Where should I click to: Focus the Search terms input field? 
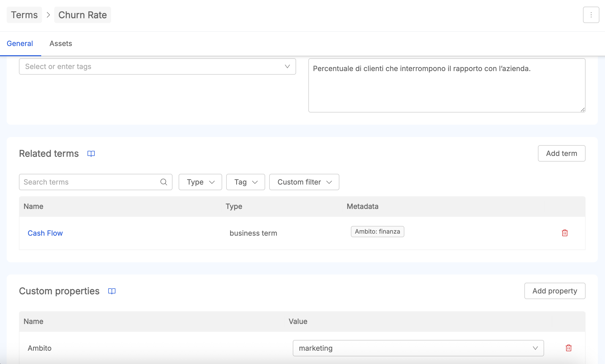(95, 182)
